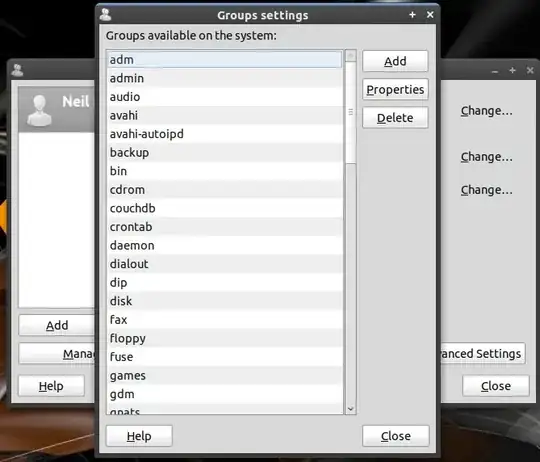540x462 pixels.
Task: Click the group list scrollbar thumb
Action: click(x=351, y=112)
